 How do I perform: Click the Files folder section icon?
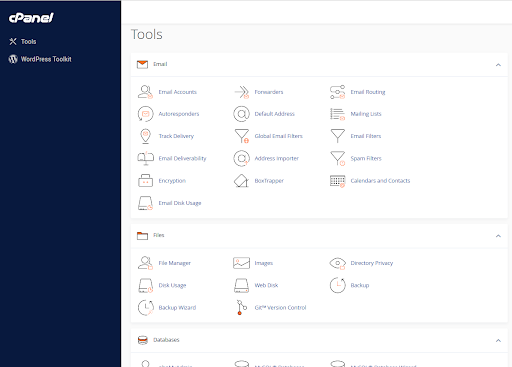[142, 236]
